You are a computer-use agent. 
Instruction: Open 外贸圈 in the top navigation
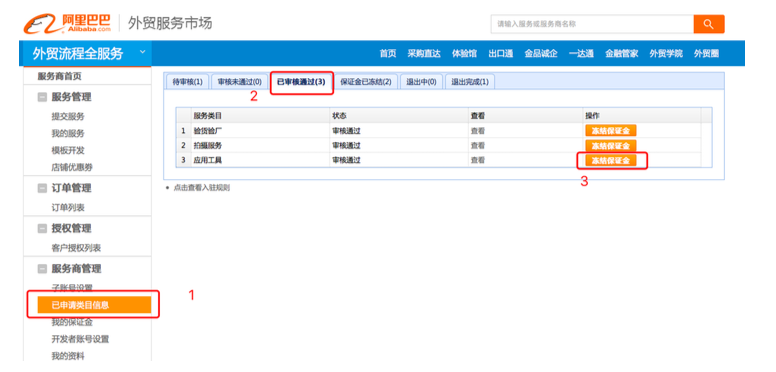[706, 53]
